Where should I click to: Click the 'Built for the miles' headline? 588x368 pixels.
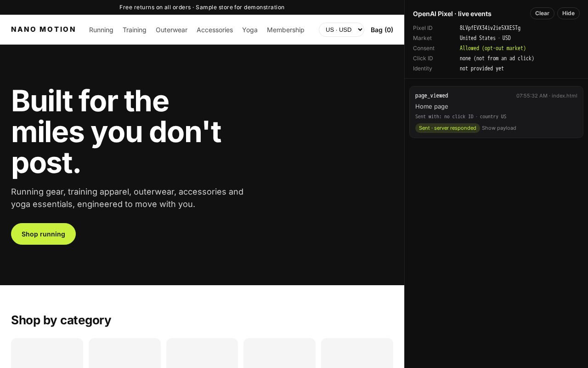tap(116, 132)
